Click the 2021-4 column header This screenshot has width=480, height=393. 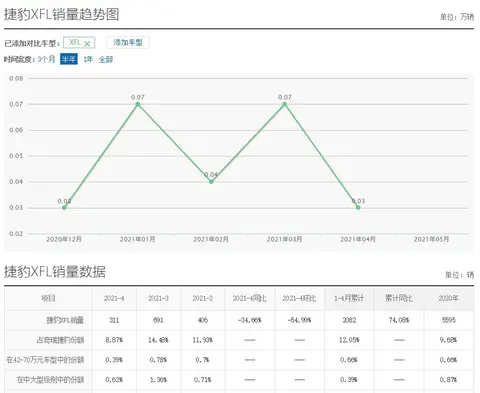click(x=114, y=298)
